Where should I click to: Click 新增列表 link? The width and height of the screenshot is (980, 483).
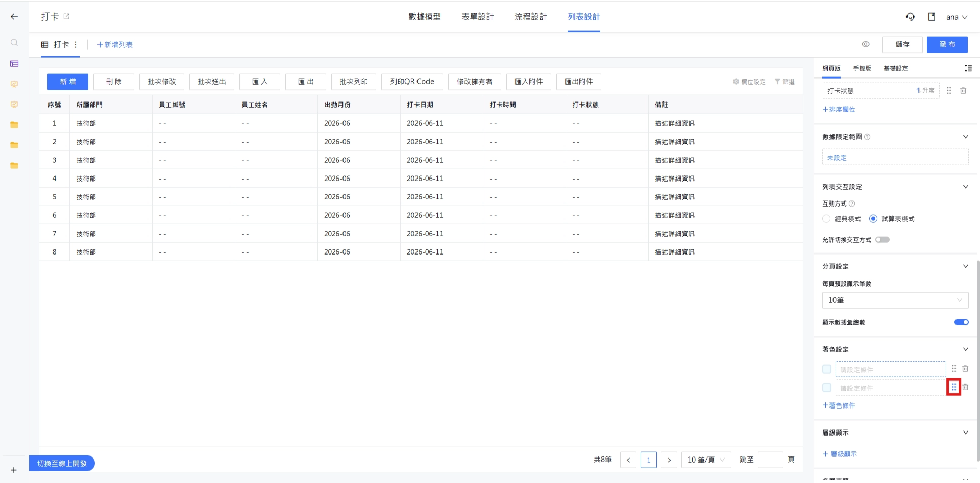coord(115,45)
